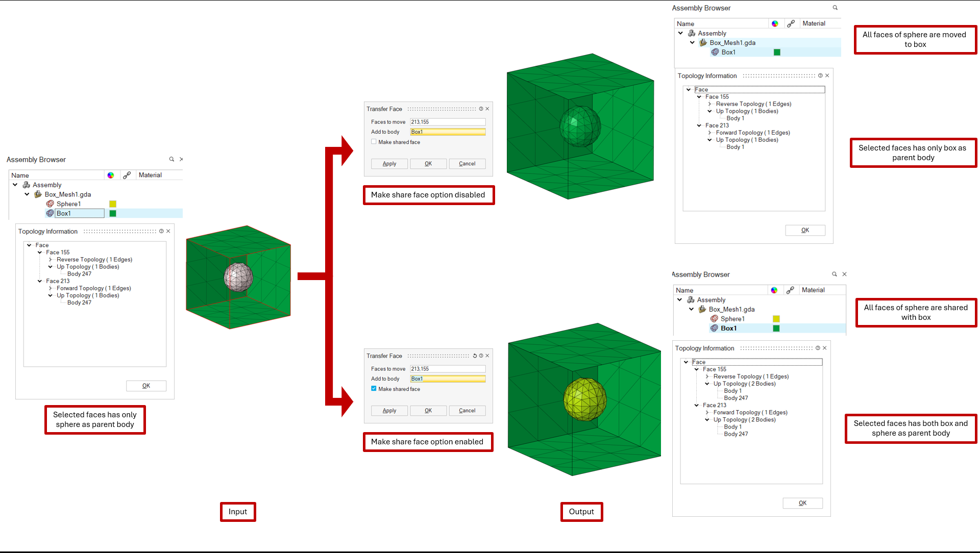Click the search icon in the left Assembly Browser
Screen dimensions: 980x553
[171, 159]
